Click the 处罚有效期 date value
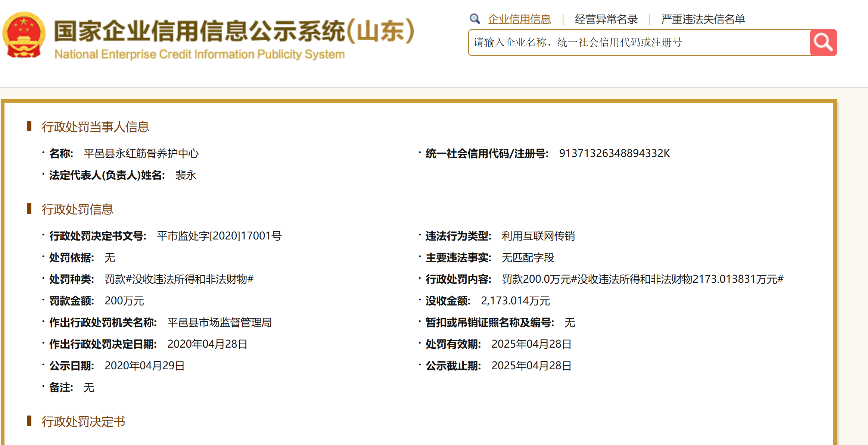The height and width of the screenshot is (445, 868). click(x=531, y=344)
